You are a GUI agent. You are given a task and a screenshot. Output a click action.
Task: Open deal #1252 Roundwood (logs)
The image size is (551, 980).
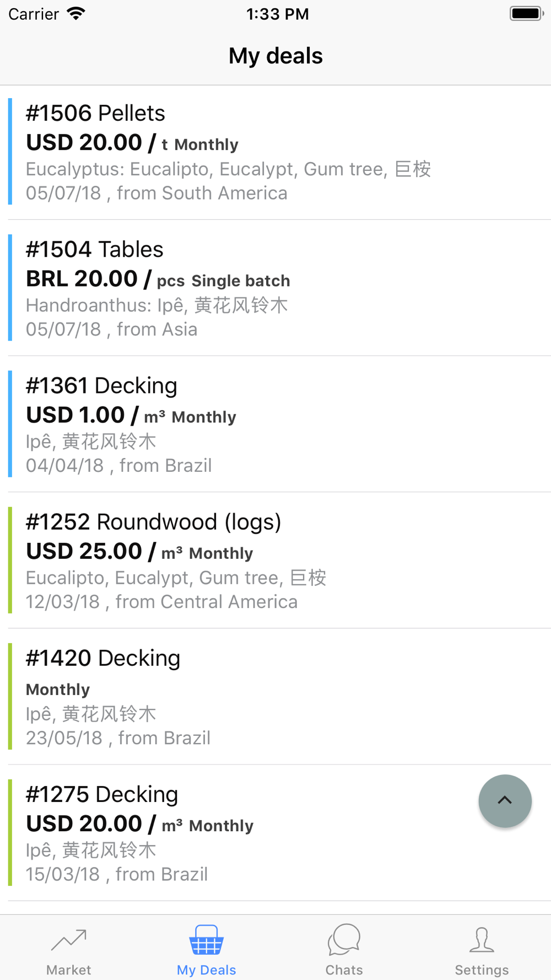(153, 522)
